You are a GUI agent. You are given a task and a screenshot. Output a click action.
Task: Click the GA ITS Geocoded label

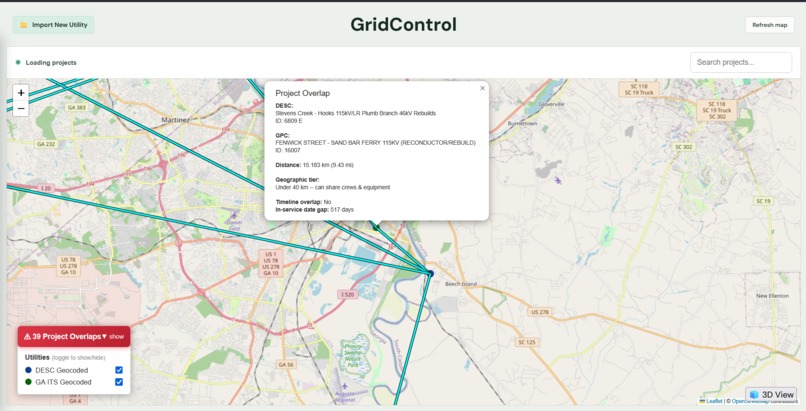point(63,382)
